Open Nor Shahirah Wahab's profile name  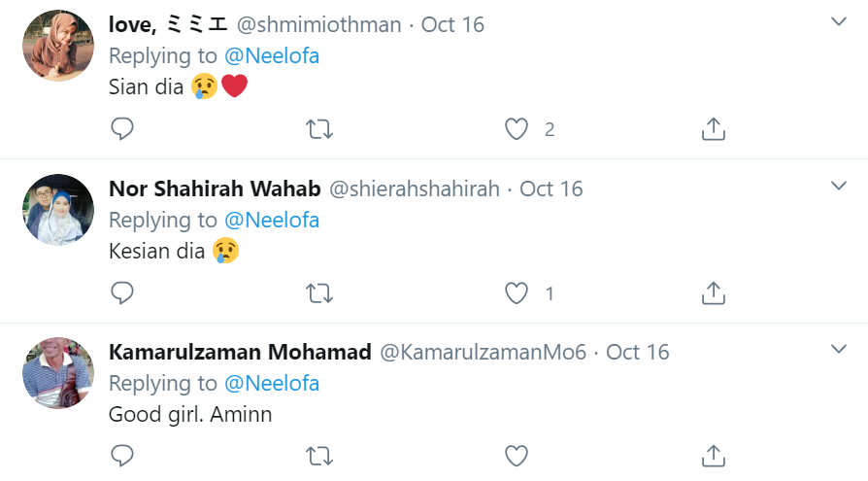[x=213, y=189]
